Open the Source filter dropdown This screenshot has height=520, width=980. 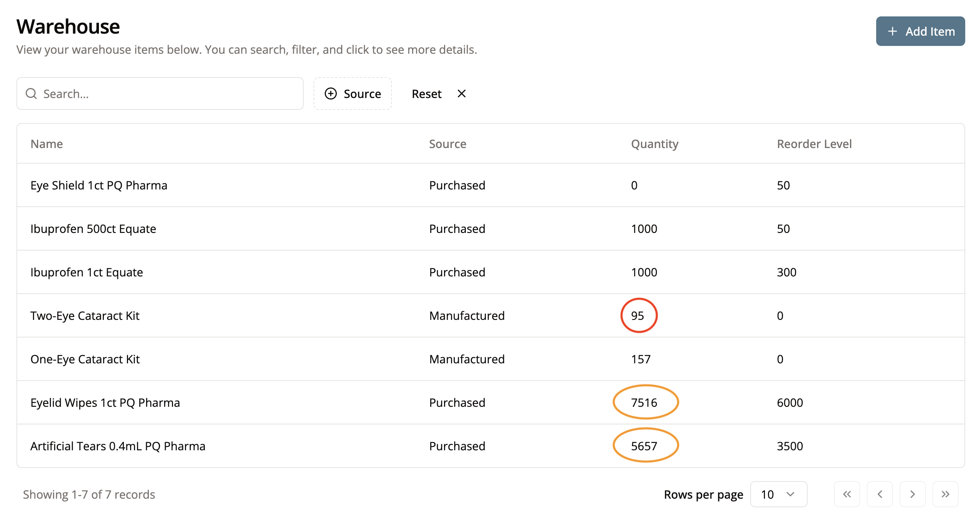tap(353, 94)
